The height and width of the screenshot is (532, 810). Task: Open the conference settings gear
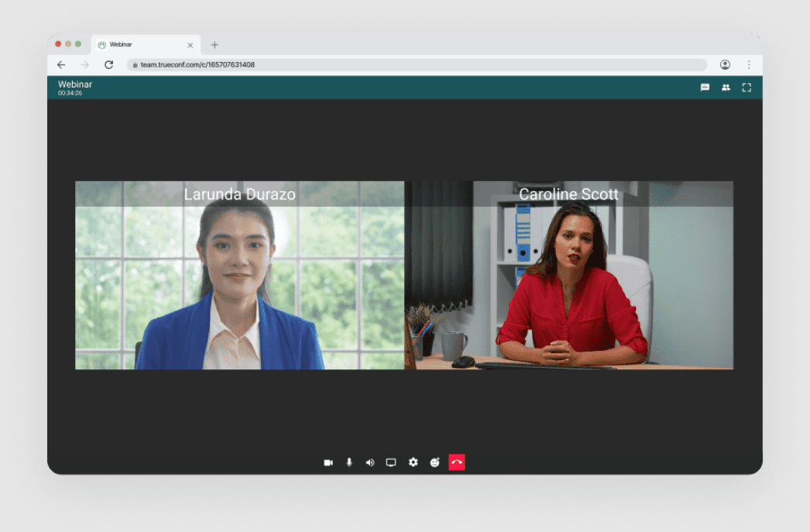click(413, 462)
